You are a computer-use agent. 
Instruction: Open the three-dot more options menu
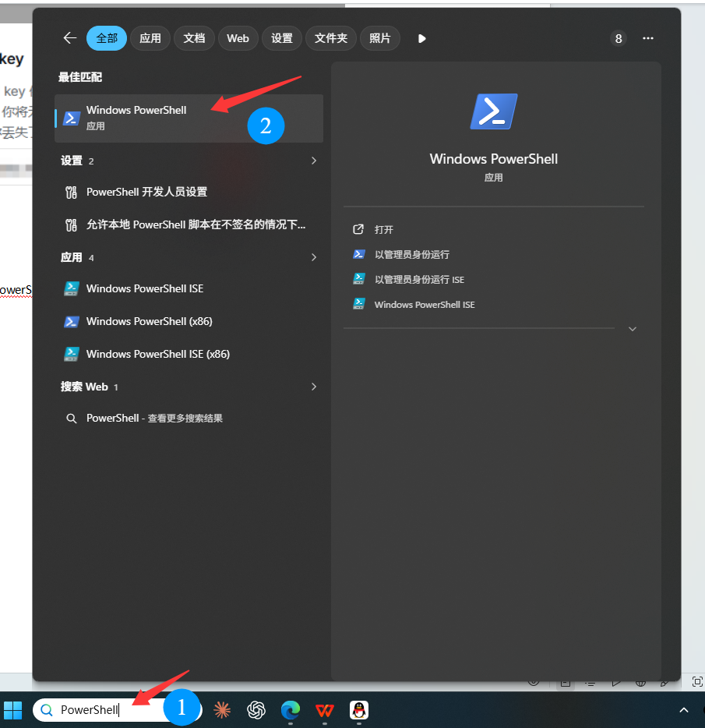(x=648, y=38)
